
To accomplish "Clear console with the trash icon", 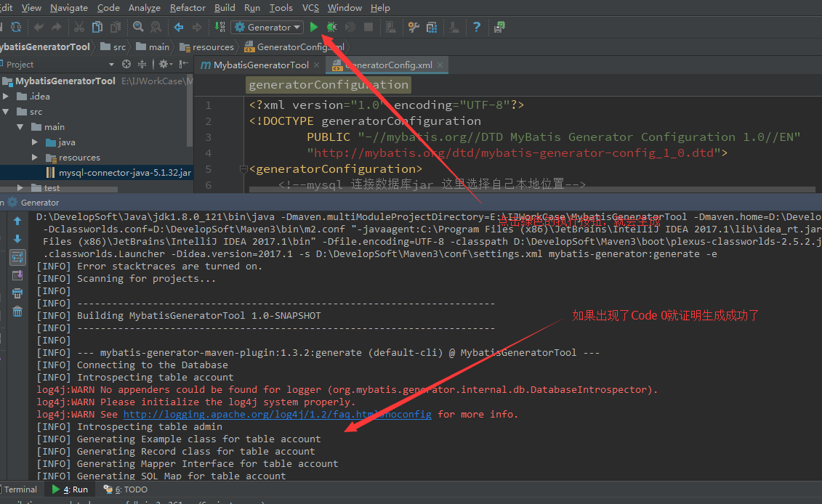I will [x=17, y=312].
